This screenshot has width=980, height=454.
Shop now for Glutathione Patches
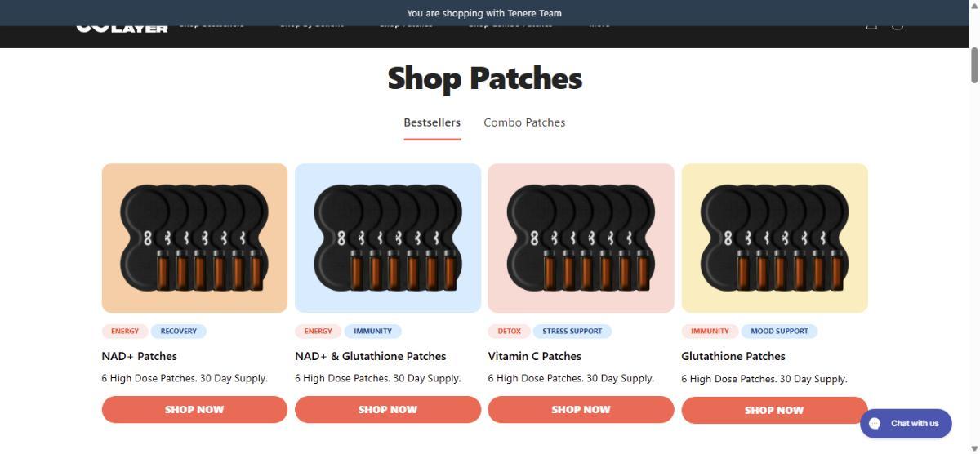click(x=774, y=410)
